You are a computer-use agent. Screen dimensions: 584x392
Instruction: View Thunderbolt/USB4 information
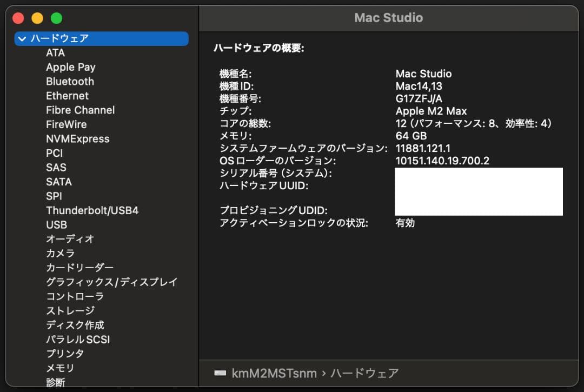(94, 210)
